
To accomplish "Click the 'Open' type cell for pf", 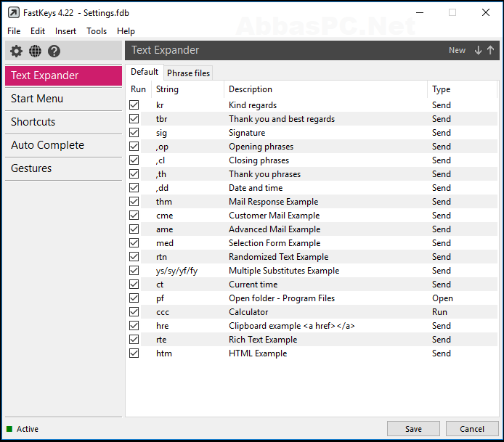I will (x=442, y=298).
